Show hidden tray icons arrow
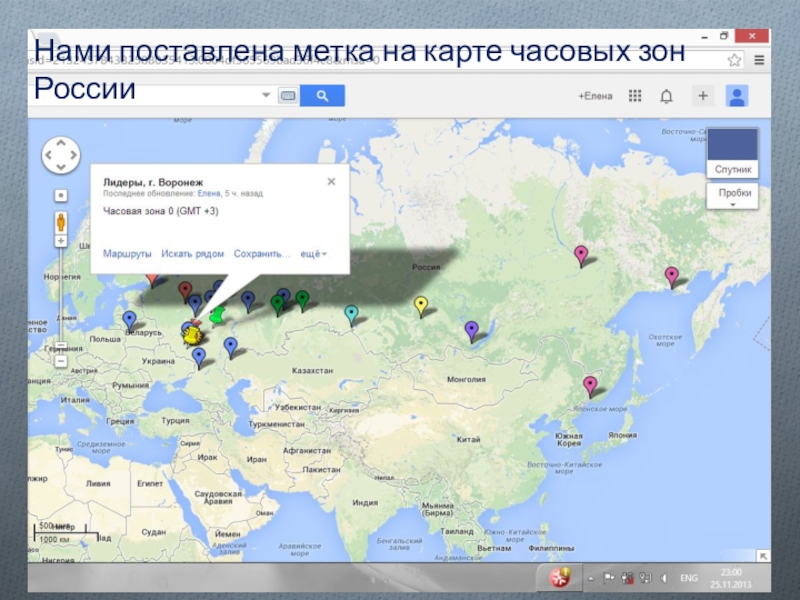Screen dimensions: 800x600 point(591,578)
